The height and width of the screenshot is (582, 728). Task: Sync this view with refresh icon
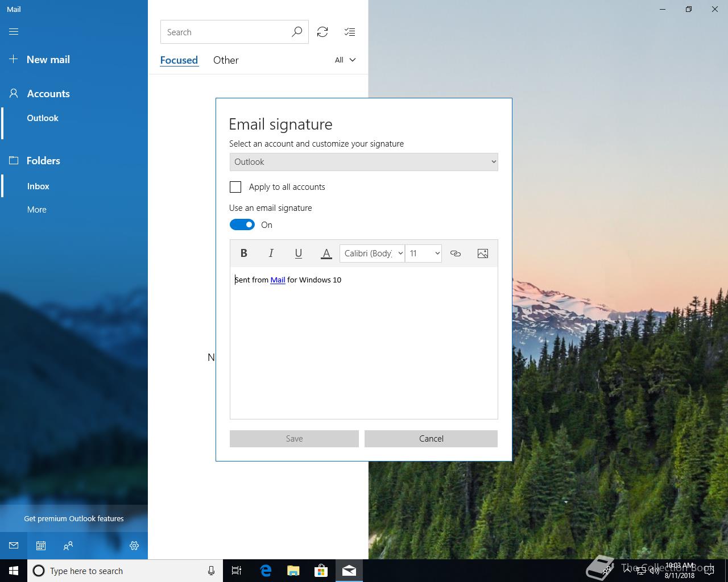click(322, 32)
